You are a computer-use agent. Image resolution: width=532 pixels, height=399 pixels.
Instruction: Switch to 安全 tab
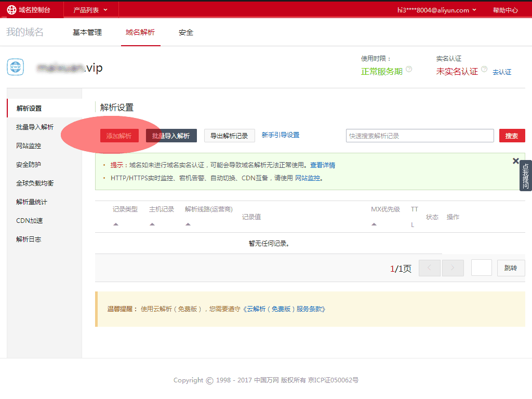[x=186, y=32]
